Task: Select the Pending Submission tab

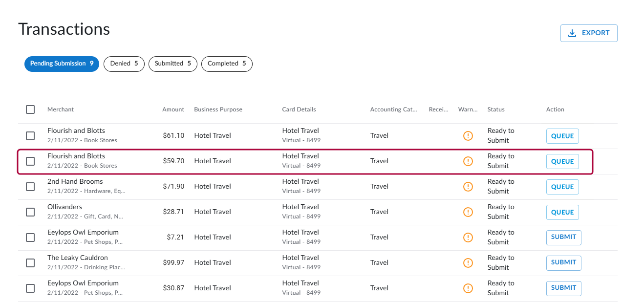Action: pos(62,64)
